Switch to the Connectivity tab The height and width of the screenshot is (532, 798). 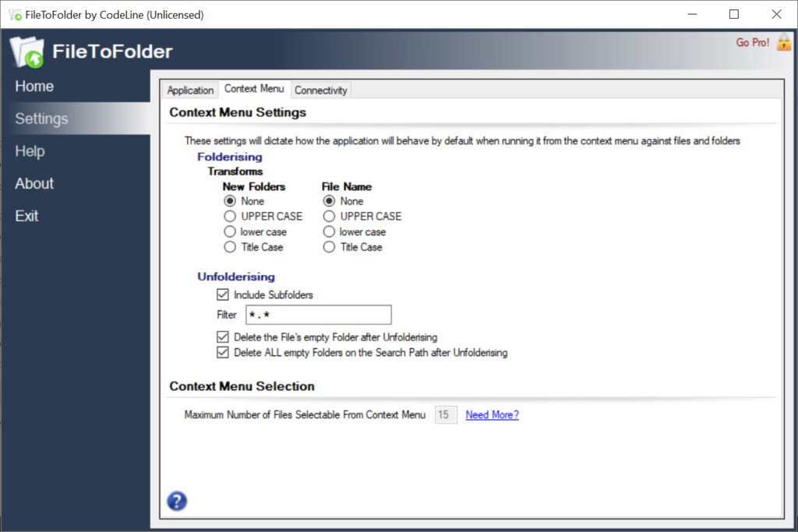tap(320, 90)
